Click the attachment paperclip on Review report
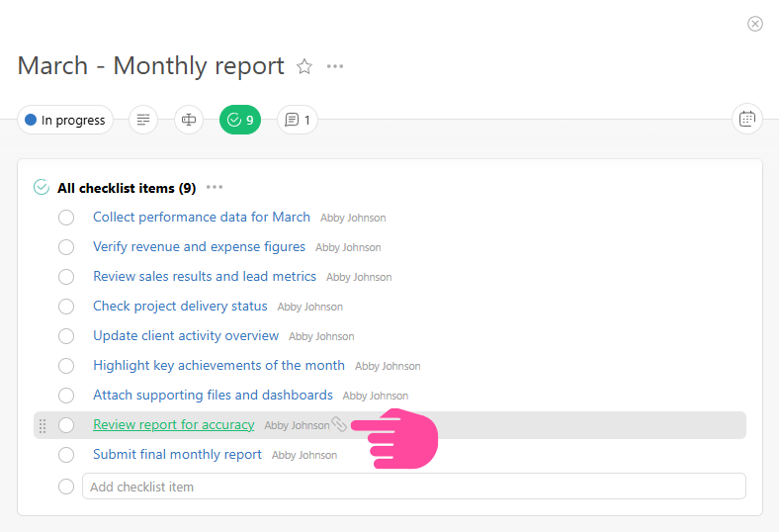The image size is (779, 532). coord(339,424)
